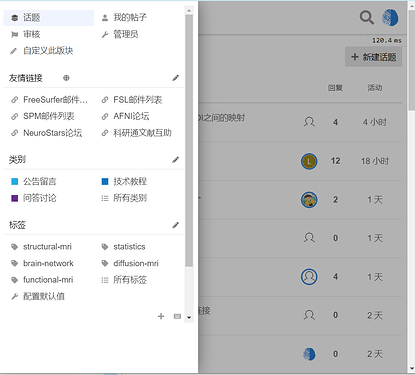Click the sidebar scrollbar thumb

coord(189,141)
